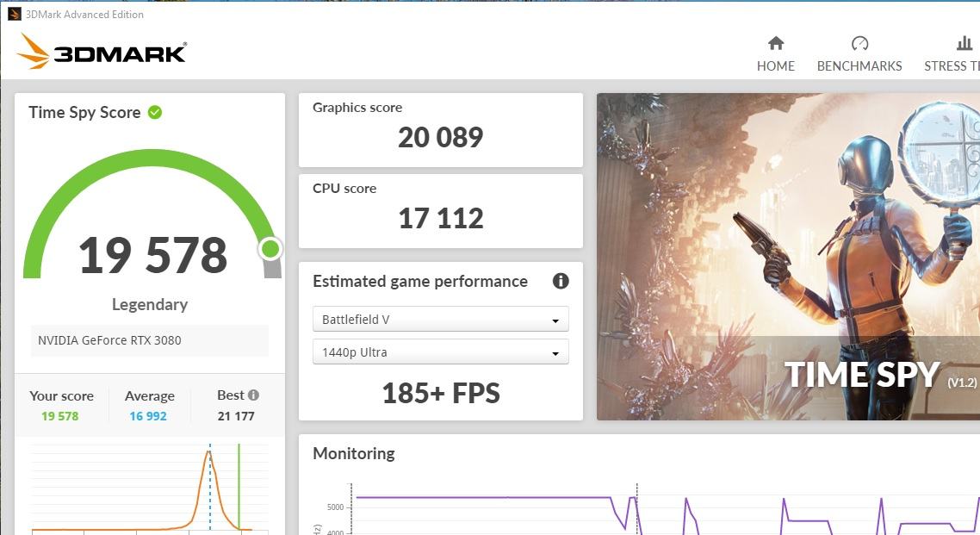Click the green validation checkmark beside Time Spy Score
Screen dimensions: 980x535
tap(155, 113)
